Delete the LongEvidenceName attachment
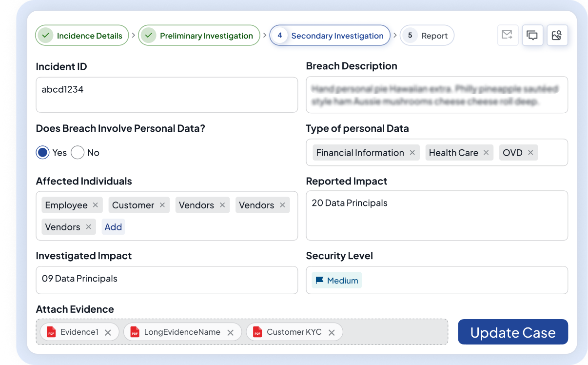Image resolution: width=588 pixels, height=365 pixels. click(x=231, y=332)
